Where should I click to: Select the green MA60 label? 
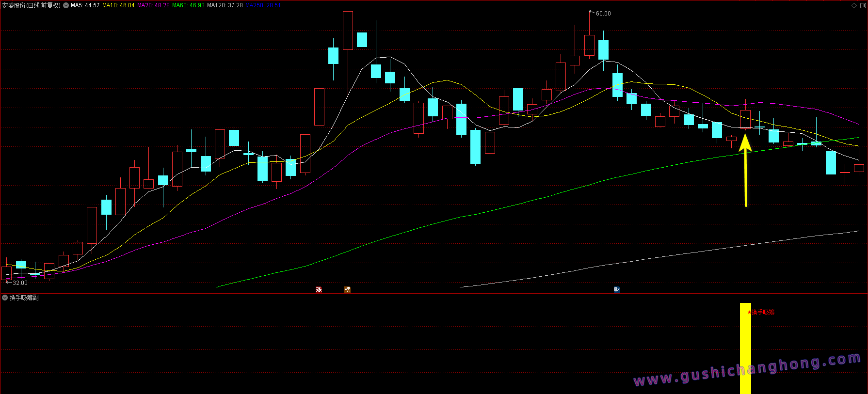[x=188, y=5]
